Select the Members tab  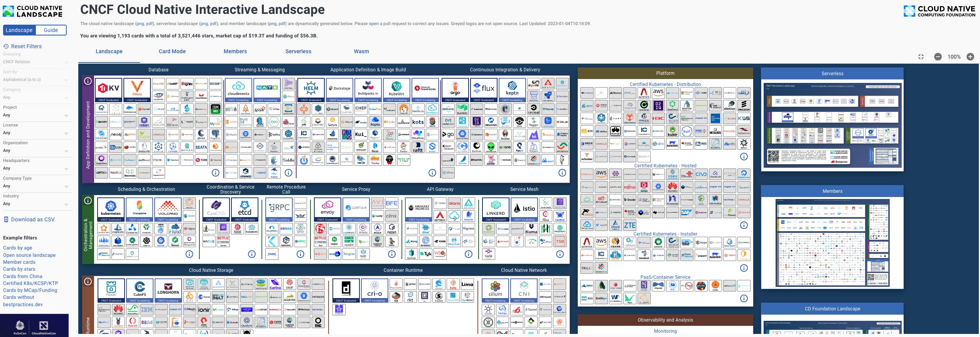click(x=235, y=52)
